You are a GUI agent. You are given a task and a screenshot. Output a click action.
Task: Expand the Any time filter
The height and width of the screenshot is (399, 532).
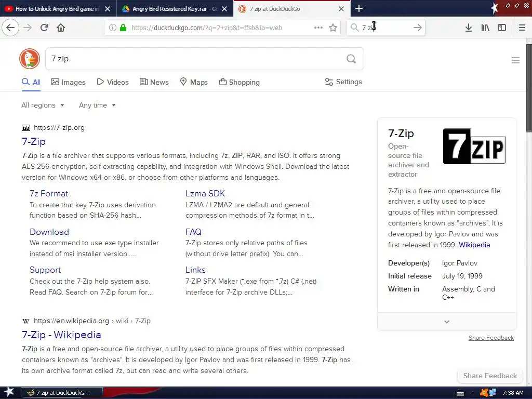[x=97, y=105]
